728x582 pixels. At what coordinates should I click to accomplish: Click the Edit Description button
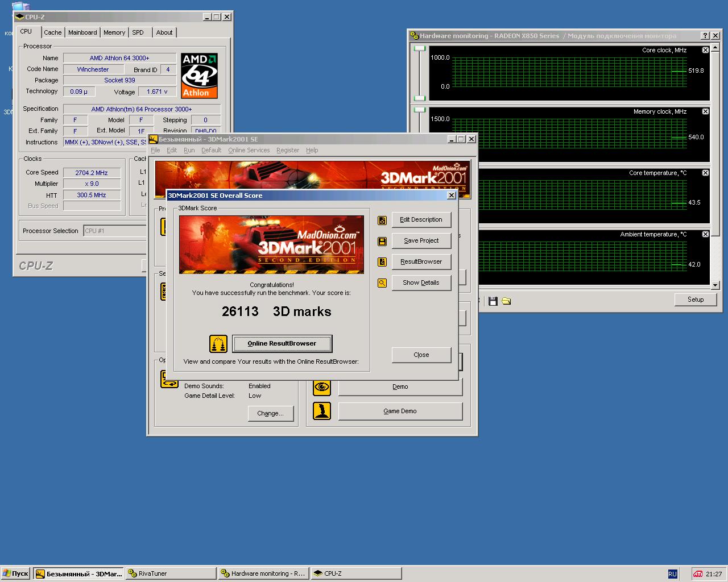point(421,219)
